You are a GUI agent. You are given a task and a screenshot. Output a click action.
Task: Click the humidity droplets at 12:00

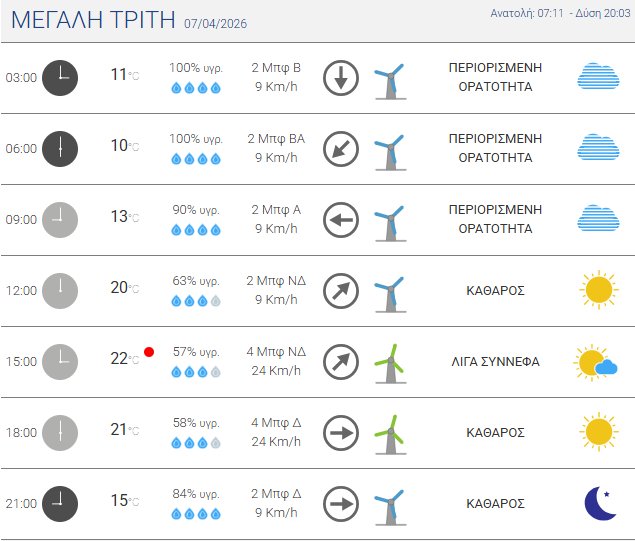click(x=196, y=300)
